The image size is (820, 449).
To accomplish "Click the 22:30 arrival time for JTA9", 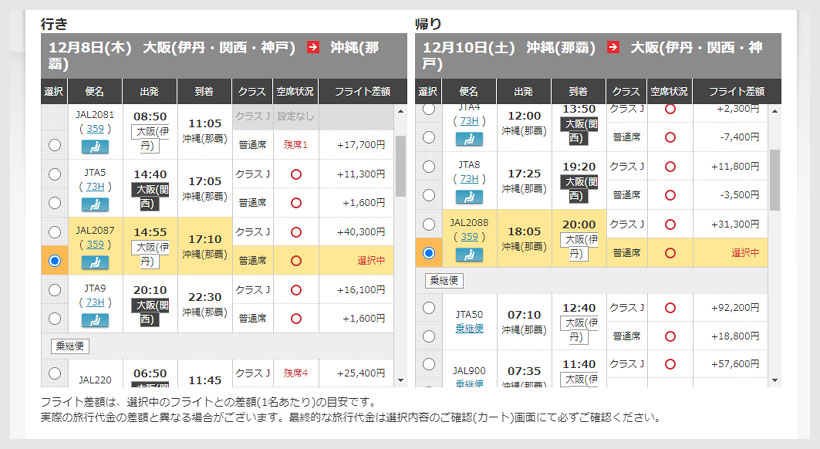I will pos(205,297).
